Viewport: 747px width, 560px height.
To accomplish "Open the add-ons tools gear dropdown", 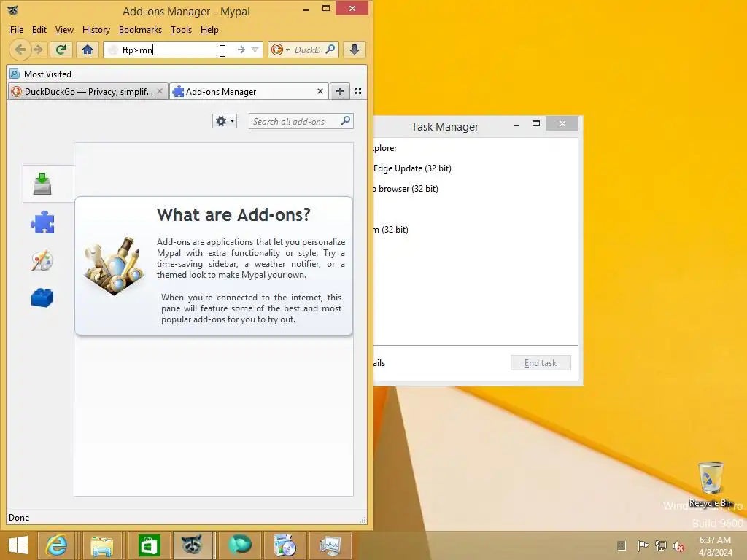I will [x=225, y=121].
